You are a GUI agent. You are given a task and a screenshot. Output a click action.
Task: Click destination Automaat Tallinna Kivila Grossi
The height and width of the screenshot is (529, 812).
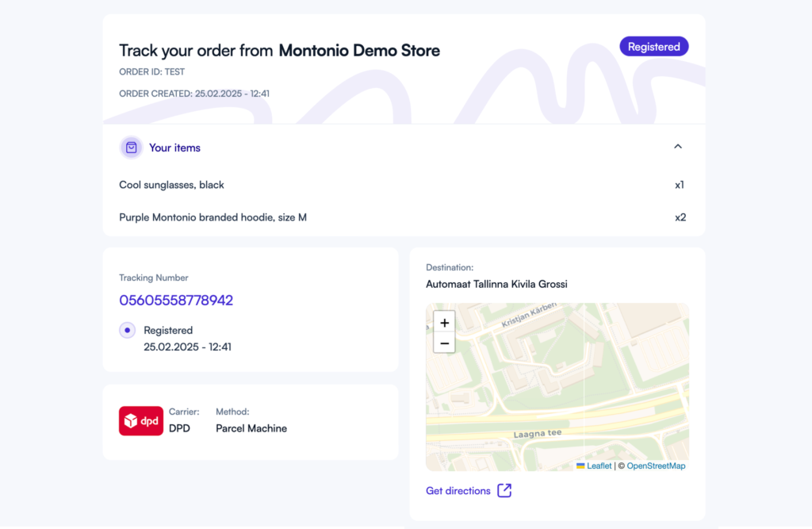click(x=496, y=284)
